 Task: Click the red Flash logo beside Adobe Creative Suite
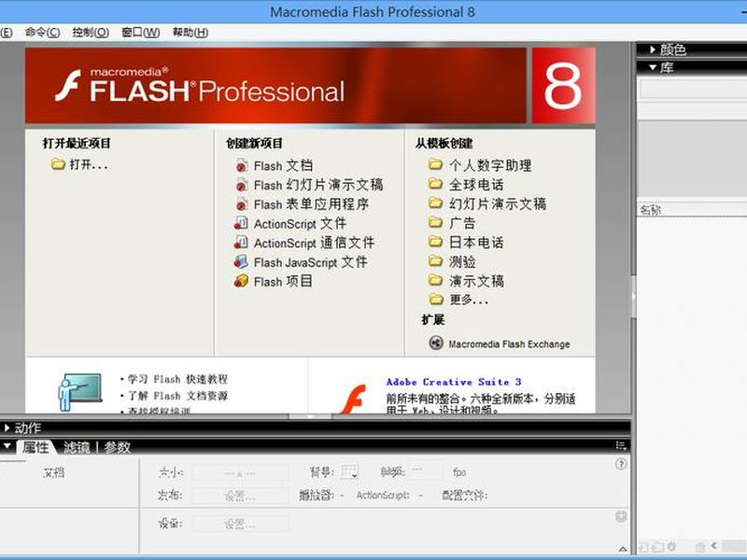coord(353,399)
